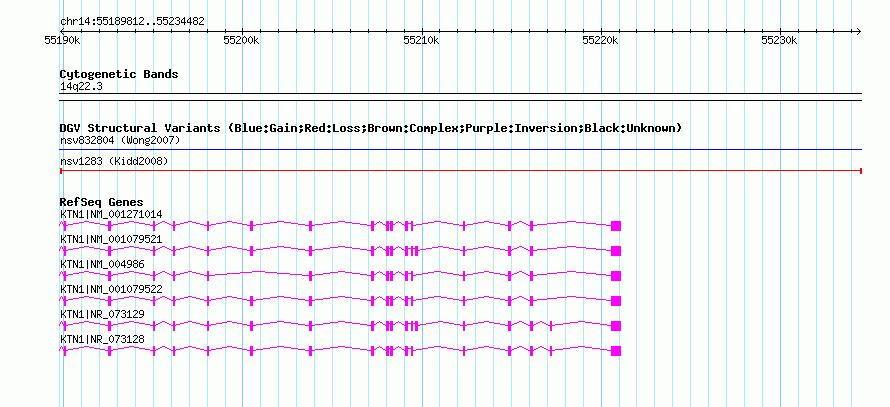Open transcript KTN1|NR_073129 label

click(x=102, y=314)
